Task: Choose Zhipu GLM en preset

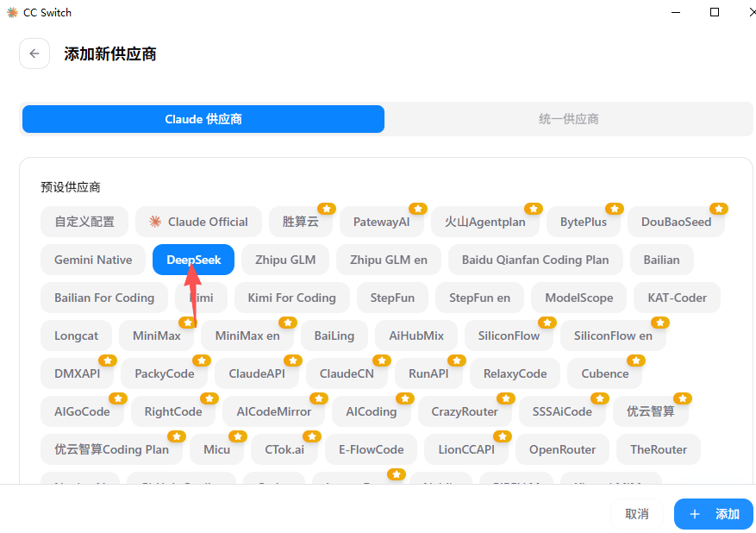Action: pyautogui.click(x=389, y=260)
